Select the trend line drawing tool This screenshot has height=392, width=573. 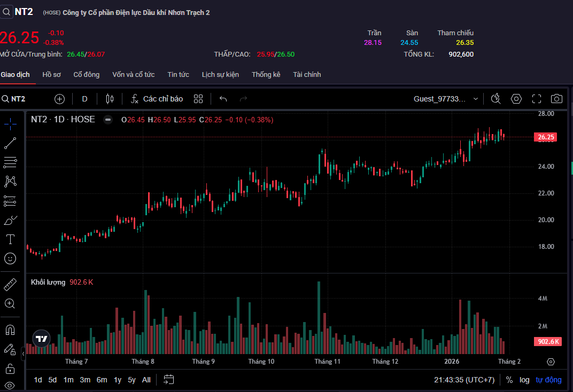[10, 143]
